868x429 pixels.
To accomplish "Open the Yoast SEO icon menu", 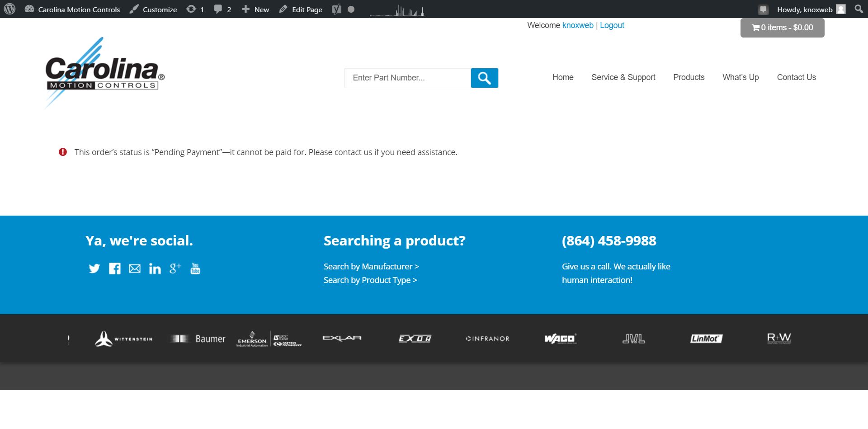I will [336, 9].
